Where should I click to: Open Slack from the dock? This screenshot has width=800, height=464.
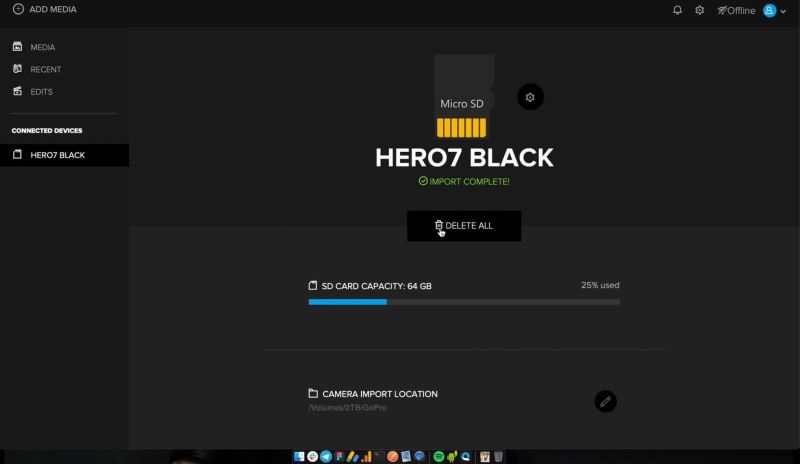312,456
